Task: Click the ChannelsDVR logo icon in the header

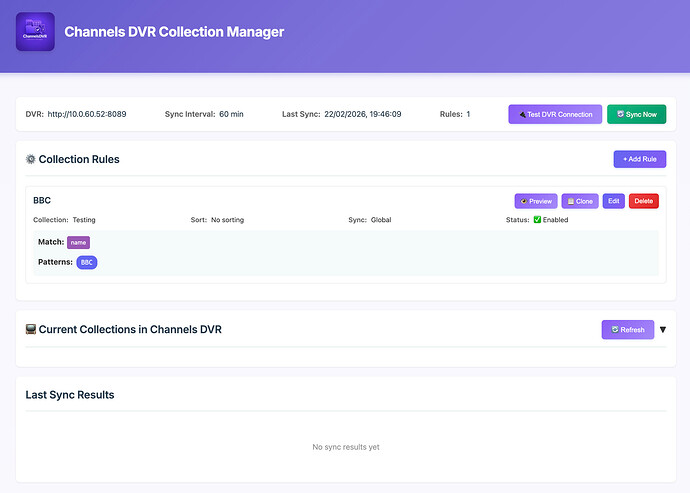Action: point(36,32)
